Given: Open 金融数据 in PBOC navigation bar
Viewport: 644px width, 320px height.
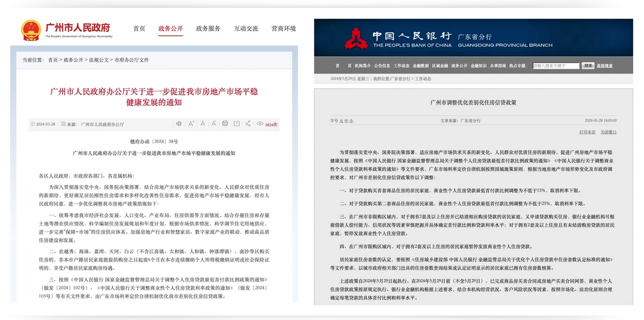Looking at the screenshot, I should tap(421, 66).
